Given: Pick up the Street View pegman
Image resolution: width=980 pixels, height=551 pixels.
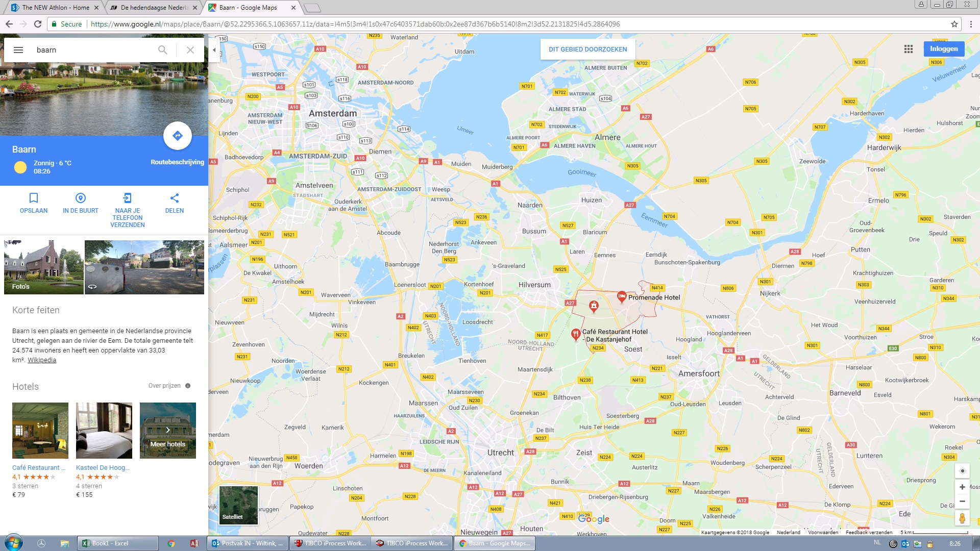Looking at the screenshot, I should [x=962, y=518].
